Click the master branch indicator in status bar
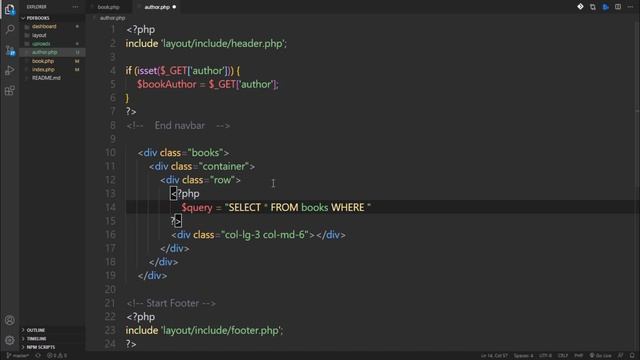 (18, 356)
